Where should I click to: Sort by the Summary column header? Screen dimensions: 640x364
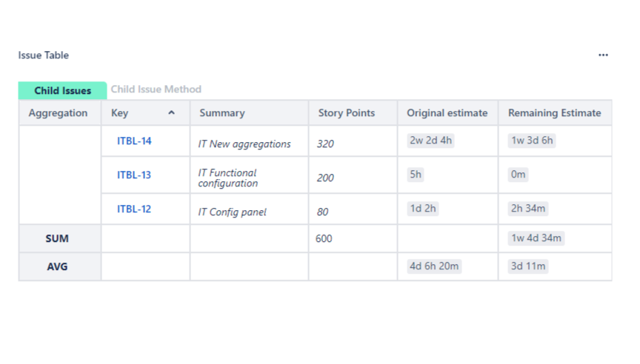click(x=222, y=113)
